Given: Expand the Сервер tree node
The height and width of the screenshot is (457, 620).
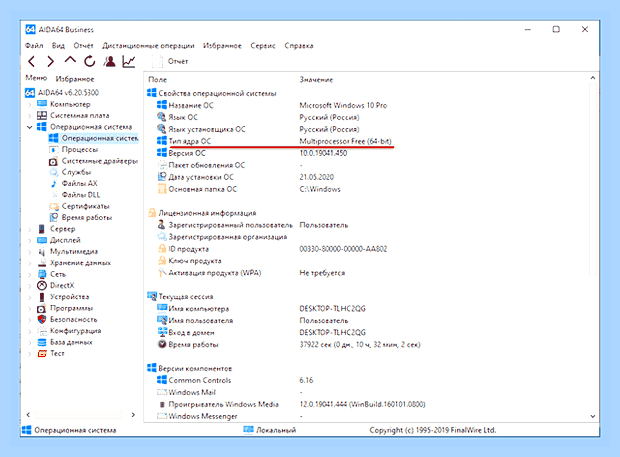Looking at the screenshot, I should [30, 229].
